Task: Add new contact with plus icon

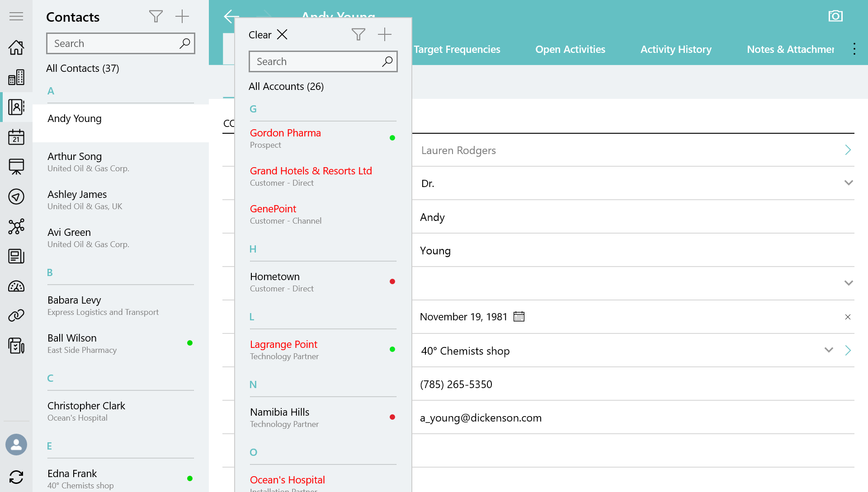Action: (x=182, y=17)
